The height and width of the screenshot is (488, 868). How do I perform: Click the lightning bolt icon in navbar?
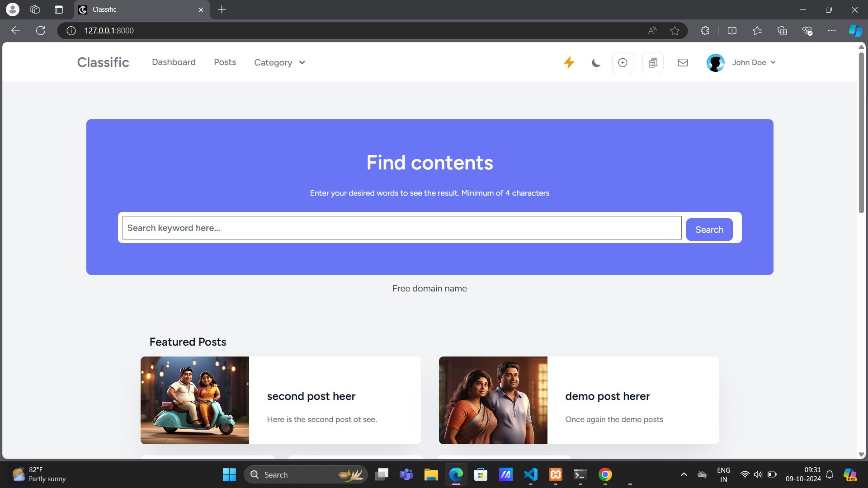point(569,62)
